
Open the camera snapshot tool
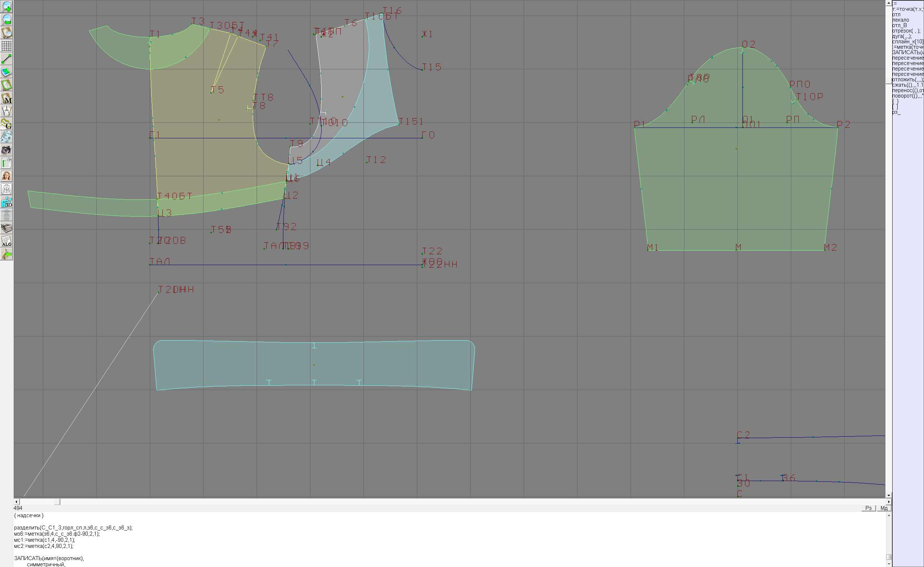click(x=7, y=150)
